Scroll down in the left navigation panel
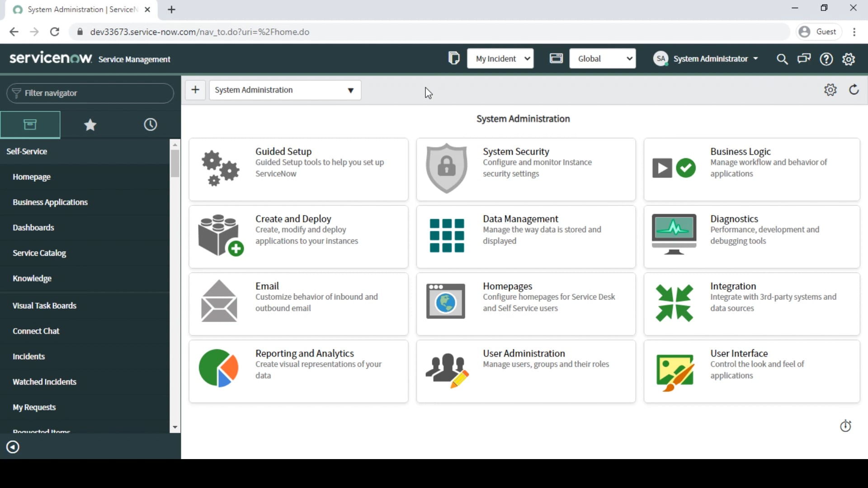 [x=175, y=426]
